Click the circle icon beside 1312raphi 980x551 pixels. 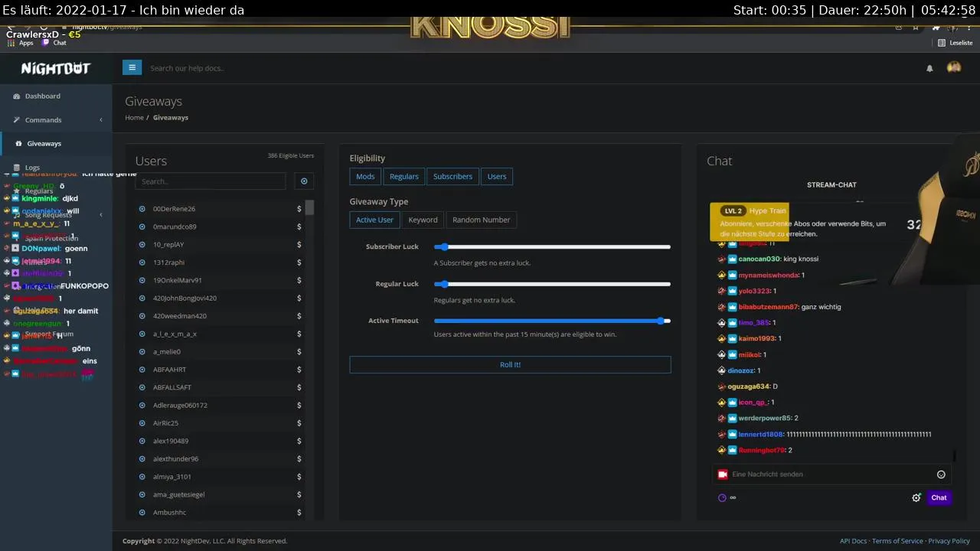coord(142,262)
